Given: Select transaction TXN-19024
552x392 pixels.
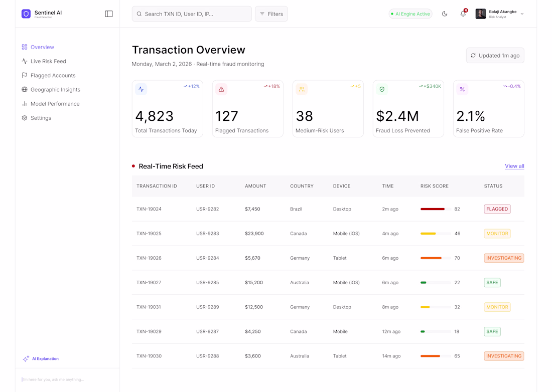Looking at the screenshot, I should (x=149, y=209).
